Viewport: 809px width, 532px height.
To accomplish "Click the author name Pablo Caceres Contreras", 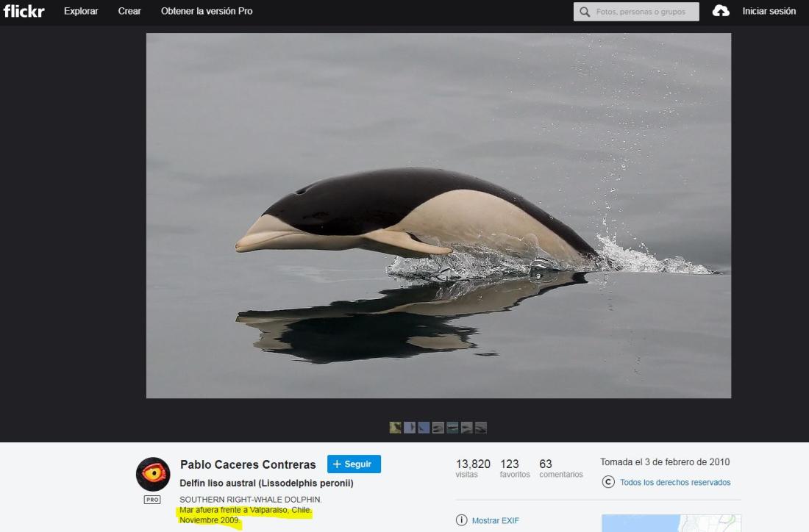I will pos(248,464).
